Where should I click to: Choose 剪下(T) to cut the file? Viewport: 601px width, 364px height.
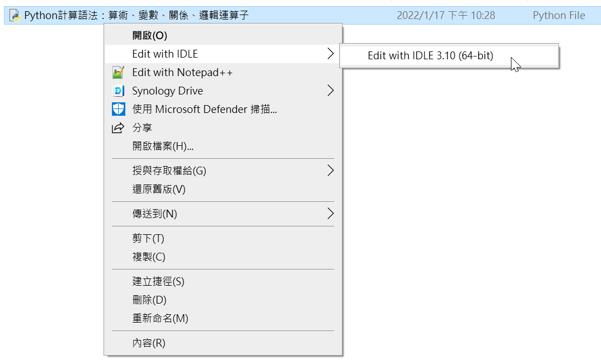[223, 238]
